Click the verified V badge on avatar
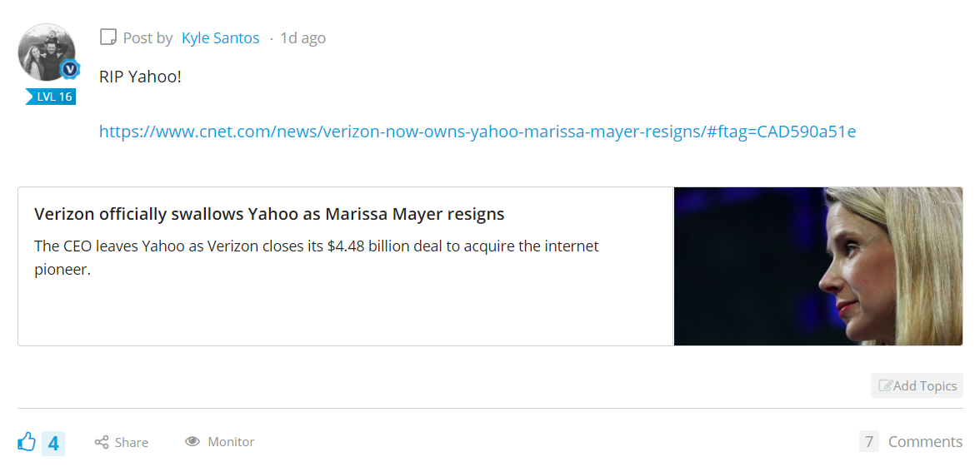 pyautogui.click(x=70, y=68)
